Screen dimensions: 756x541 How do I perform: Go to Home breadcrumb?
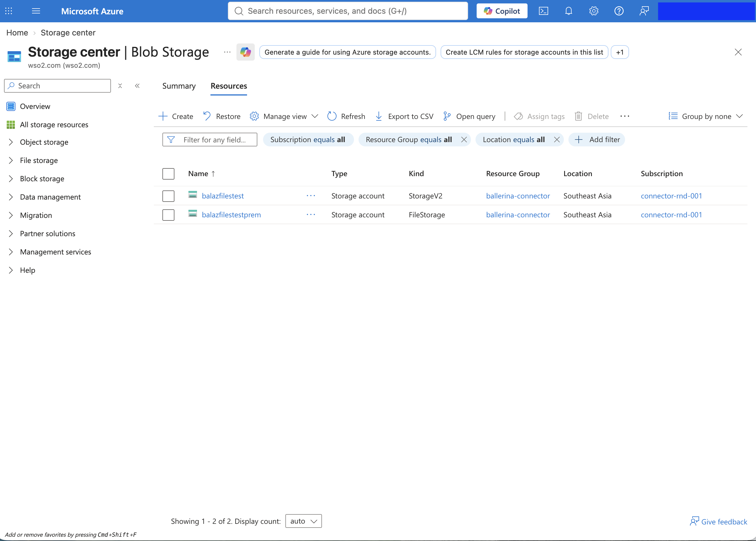click(17, 33)
